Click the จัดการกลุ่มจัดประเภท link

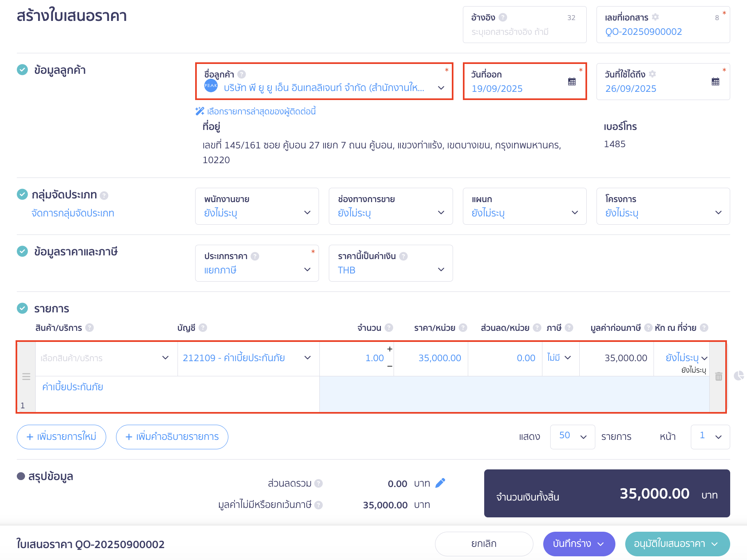73,213
